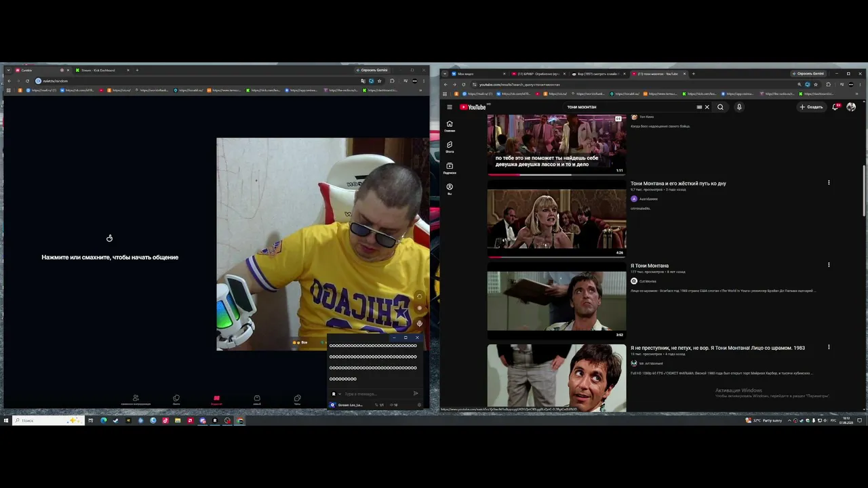Open video 'Я не преступник, не петух, не вор'
This screenshot has height=488, width=868.
coord(717,348)
